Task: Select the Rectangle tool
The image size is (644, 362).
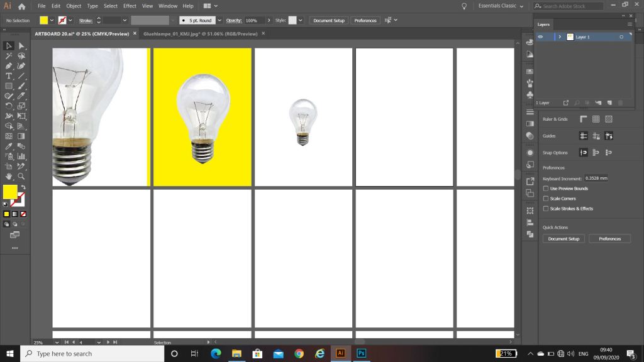Action: [x=9, y=86]
